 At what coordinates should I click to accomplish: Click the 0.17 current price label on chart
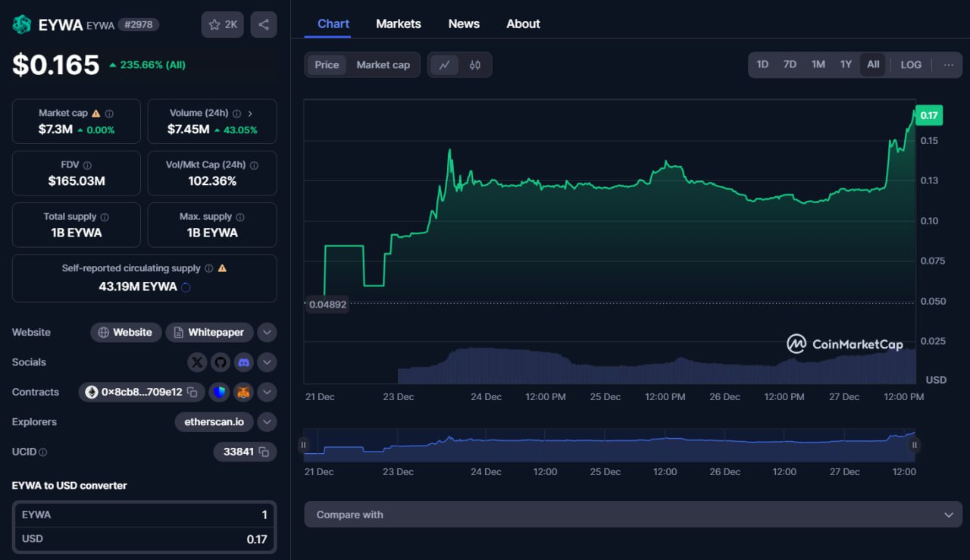click(x=929, y=115)
